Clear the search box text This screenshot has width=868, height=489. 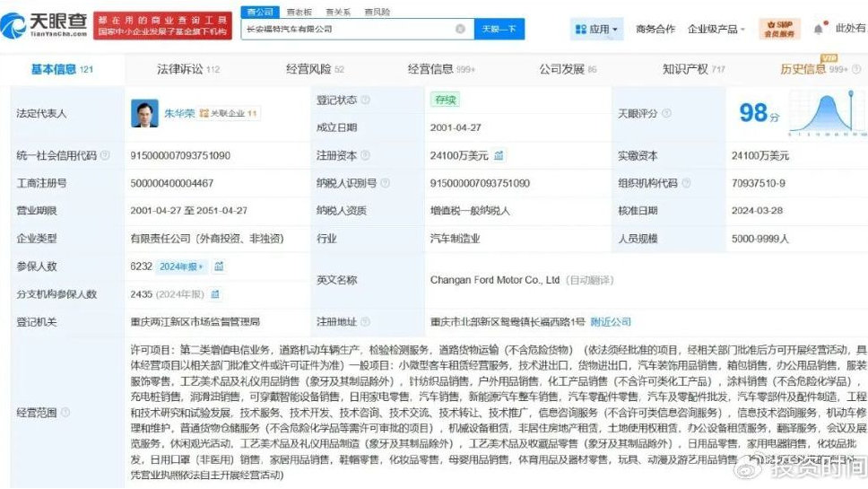460,29
